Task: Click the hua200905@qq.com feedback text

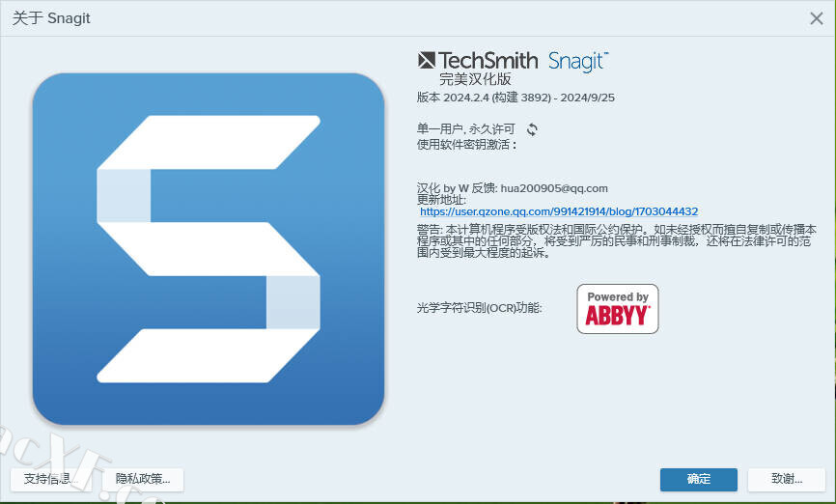Action: coord(554,188)
